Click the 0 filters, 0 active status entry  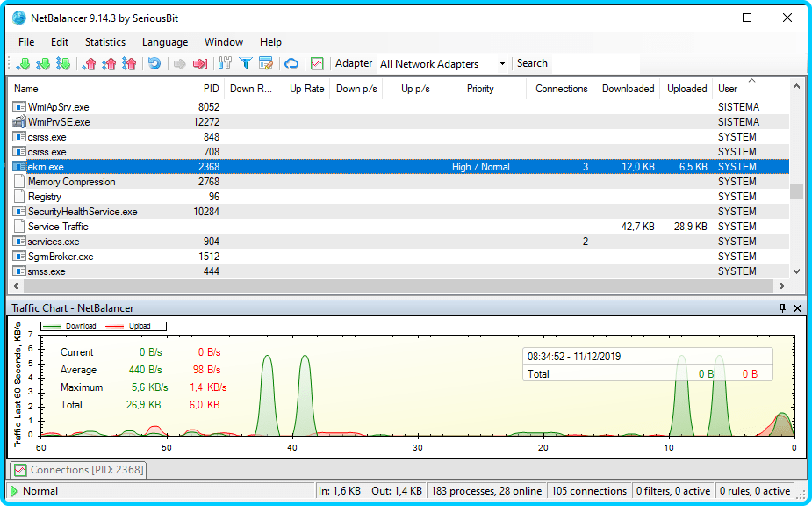click(x=673, y=491)
